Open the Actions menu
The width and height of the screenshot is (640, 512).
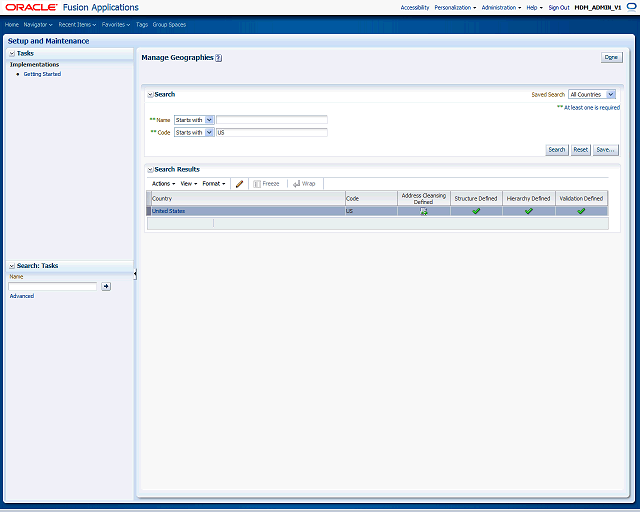163,184
